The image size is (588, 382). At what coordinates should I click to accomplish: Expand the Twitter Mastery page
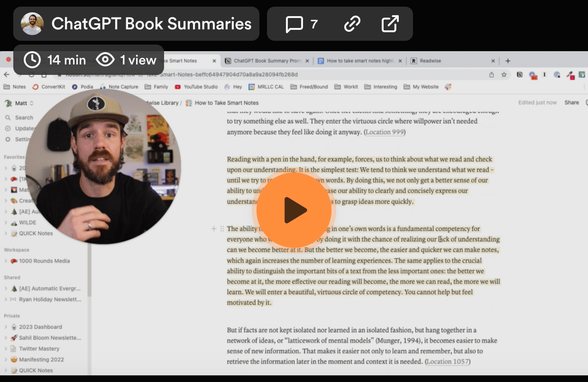pos(6,348)
